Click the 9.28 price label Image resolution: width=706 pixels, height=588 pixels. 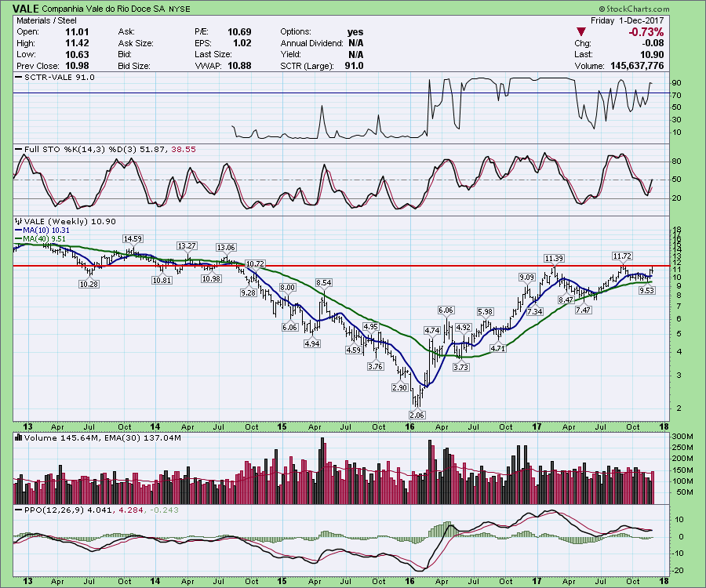tap(248, 292)
